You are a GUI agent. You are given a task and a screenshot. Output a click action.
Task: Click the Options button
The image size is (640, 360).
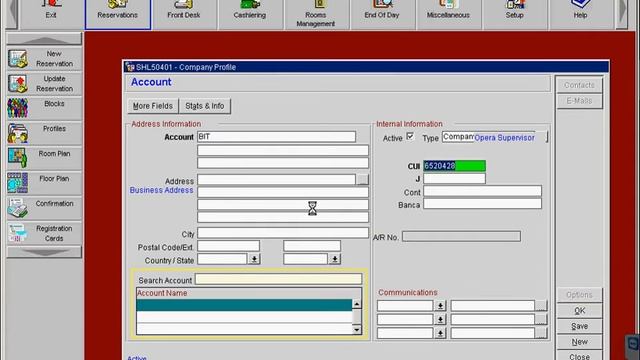(579, 295)
